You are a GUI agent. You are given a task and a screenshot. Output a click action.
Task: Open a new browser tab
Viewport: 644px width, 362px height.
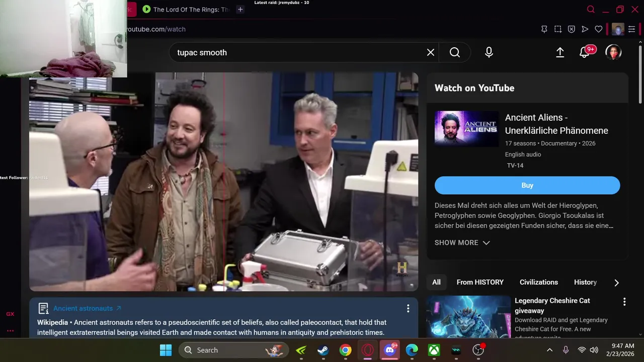point(240,9)
